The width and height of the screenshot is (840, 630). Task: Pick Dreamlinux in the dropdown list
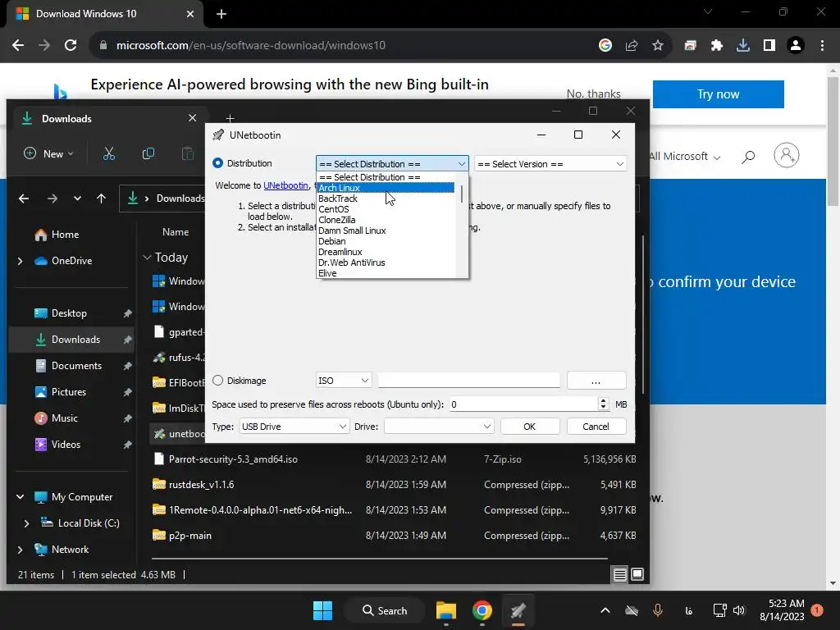point(386,252)
